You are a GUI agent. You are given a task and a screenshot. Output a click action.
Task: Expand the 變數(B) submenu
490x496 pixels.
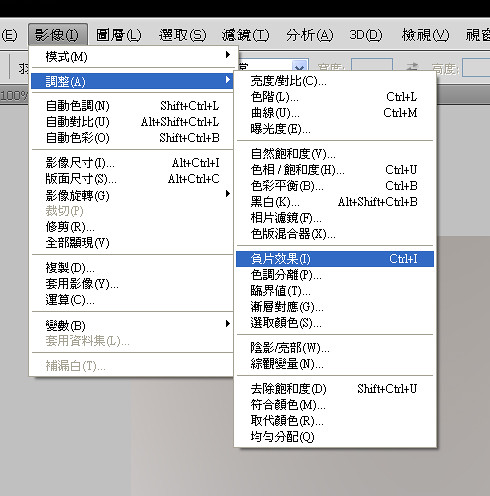point(132,325)
